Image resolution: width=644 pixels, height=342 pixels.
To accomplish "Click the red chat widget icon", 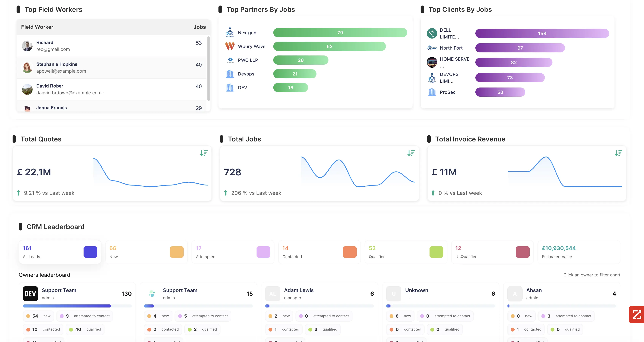I will (x=637, y=315).
